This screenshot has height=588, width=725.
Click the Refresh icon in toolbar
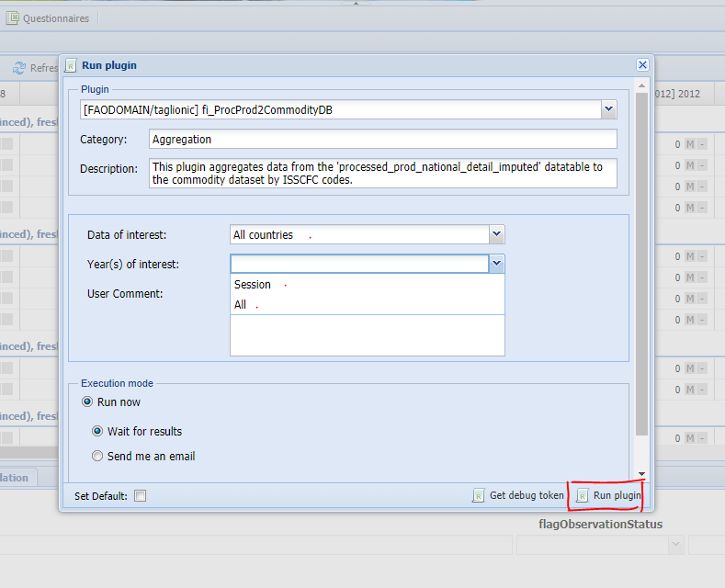tap(18, 68)
